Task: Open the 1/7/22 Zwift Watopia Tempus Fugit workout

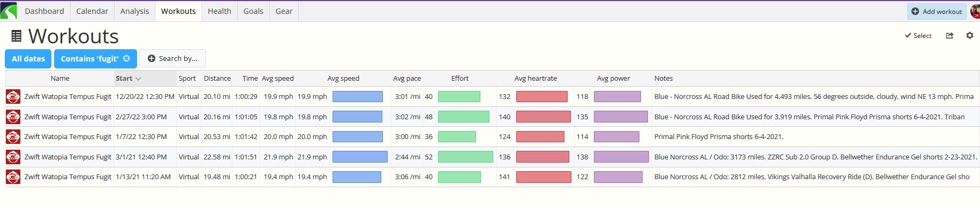Action: click(68, 136)
